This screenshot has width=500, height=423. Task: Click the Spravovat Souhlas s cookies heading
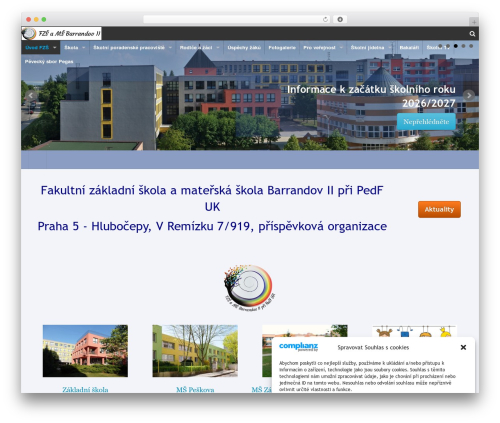point(373,347)
